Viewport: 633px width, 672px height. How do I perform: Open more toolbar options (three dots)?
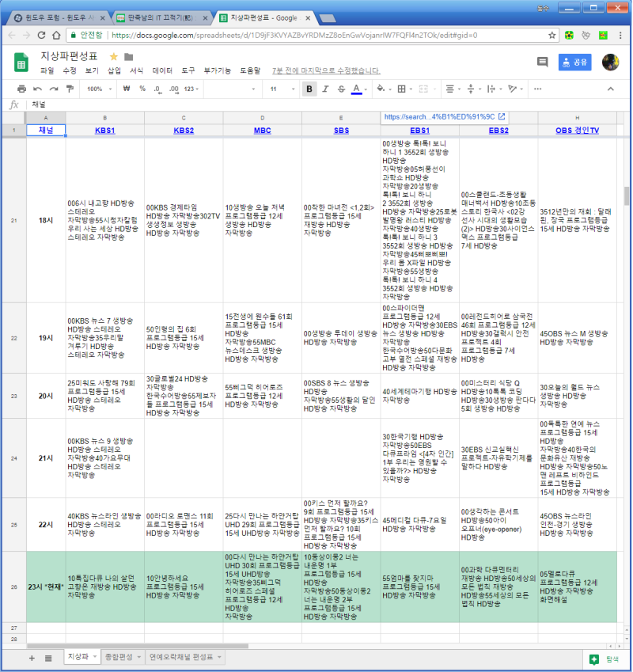(x=537, y=89)
